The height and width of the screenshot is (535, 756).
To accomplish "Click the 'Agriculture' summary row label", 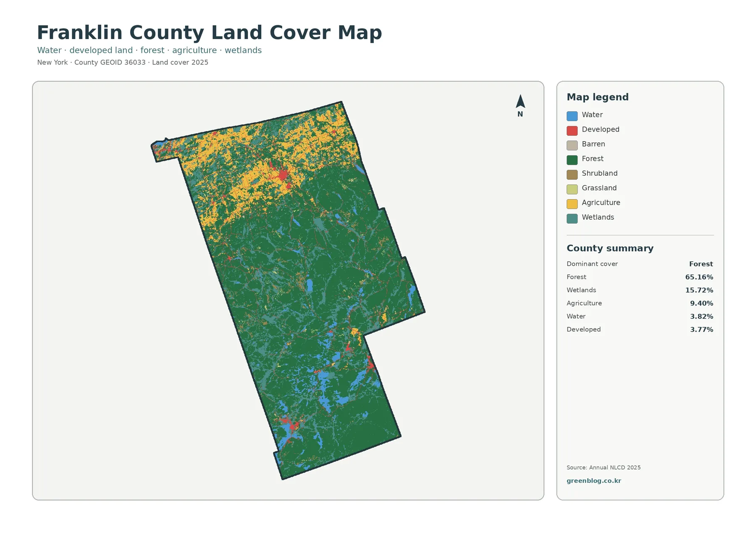I will pyautogui.click(x=584, y=303).
